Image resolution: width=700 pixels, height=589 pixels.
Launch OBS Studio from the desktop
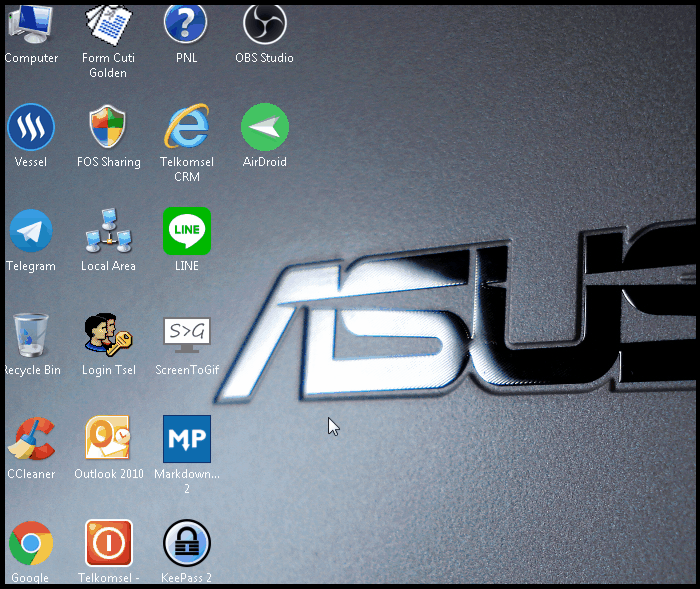[x=264, y=25]
